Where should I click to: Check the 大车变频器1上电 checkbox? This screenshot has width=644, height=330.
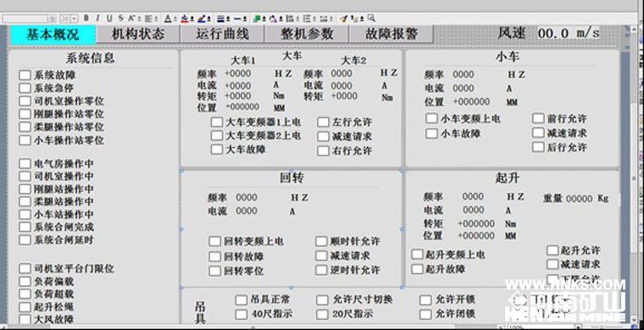217,122
